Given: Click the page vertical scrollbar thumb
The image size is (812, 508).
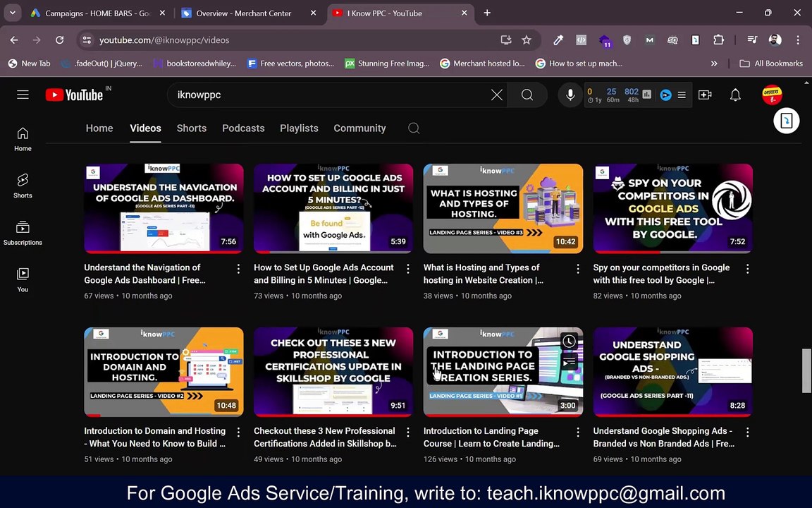Looking at the screenshot, I should click(x=806, y=370).
